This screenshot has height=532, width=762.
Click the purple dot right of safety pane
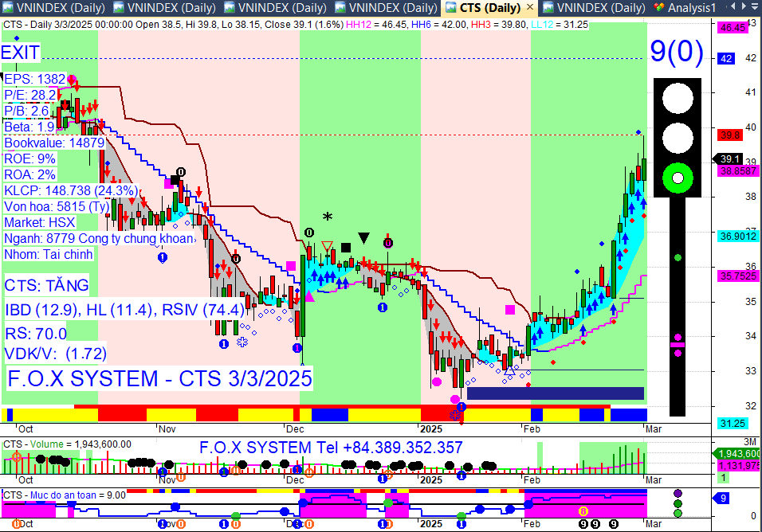[678, 494]
